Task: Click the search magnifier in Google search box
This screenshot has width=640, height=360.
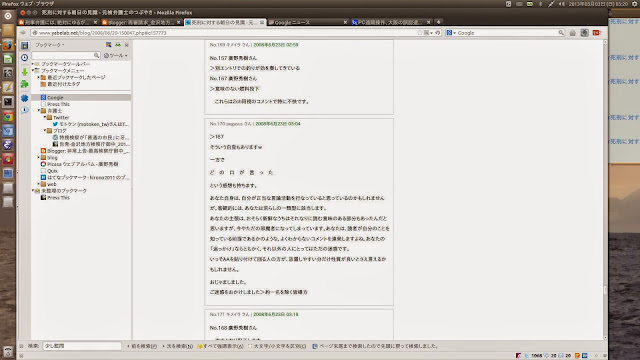Action: click(x=561, y=33)
